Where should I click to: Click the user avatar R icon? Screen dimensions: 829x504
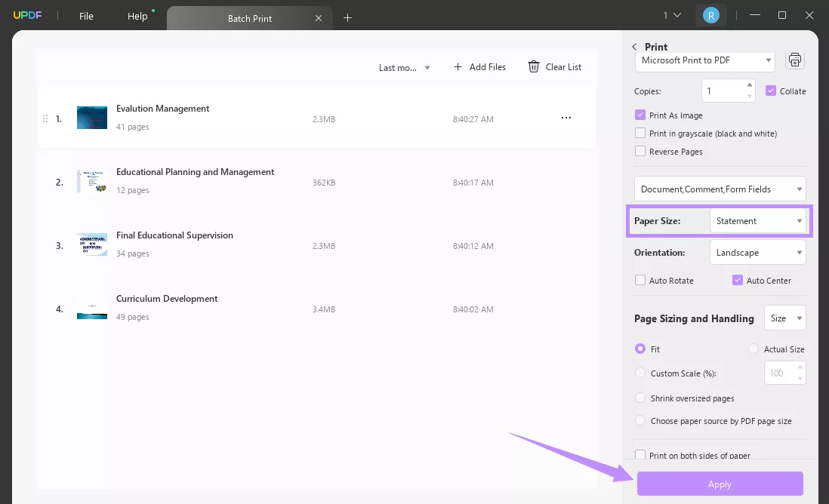point(710,15)
